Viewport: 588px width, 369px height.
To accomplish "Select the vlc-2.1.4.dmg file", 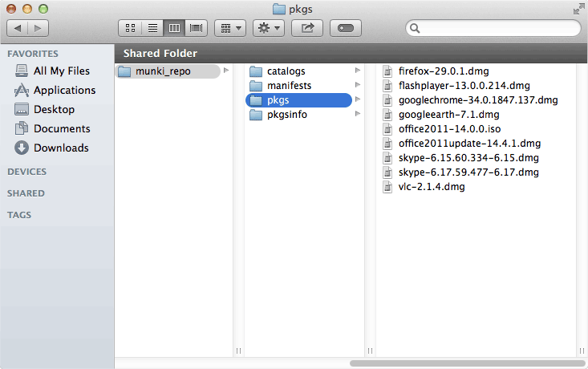I will [x=431, y=186].
